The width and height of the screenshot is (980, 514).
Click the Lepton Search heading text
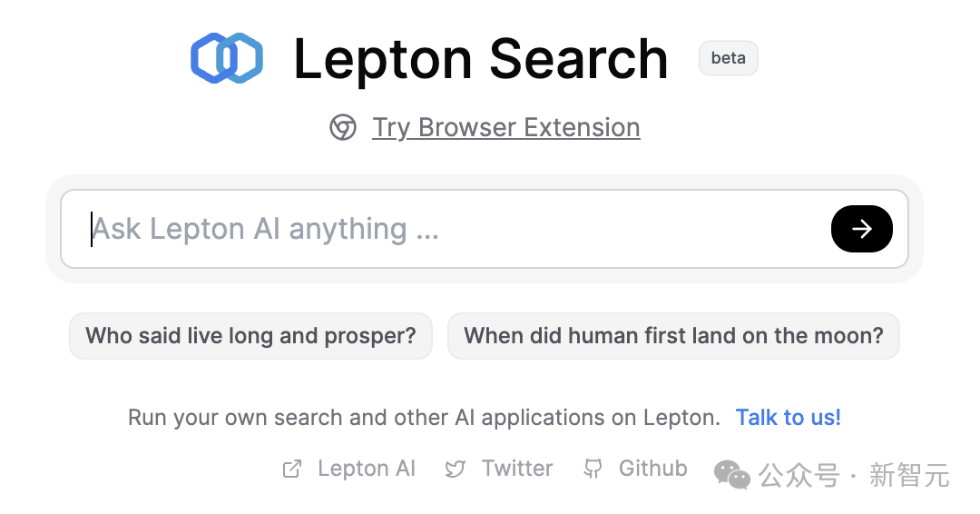pos(480,60)
